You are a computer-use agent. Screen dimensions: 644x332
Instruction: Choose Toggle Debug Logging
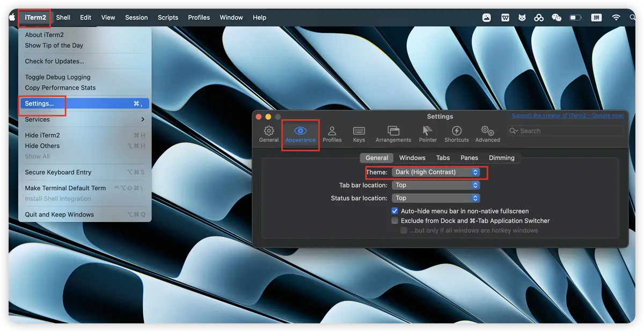coord(84,77)
